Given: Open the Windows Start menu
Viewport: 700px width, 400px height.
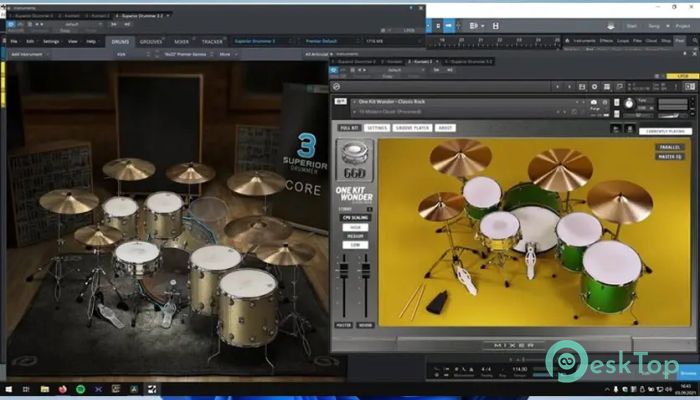Looking at the screenshot, I should click(x=8, y=389).
